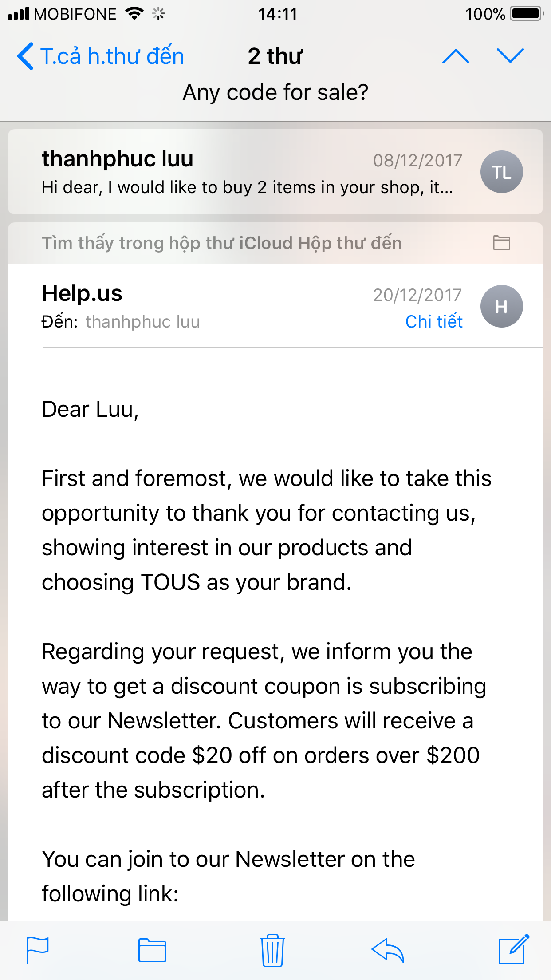Tap the battery indicator in status bar
This screenshot has width=551, height=980.
coord(526,14)
